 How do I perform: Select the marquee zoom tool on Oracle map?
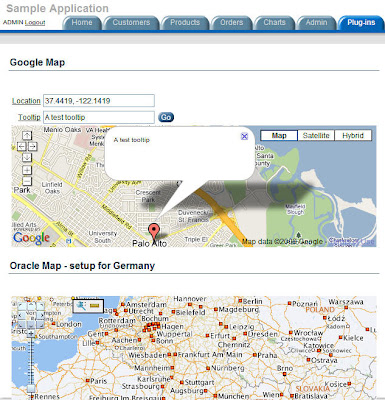81,305
